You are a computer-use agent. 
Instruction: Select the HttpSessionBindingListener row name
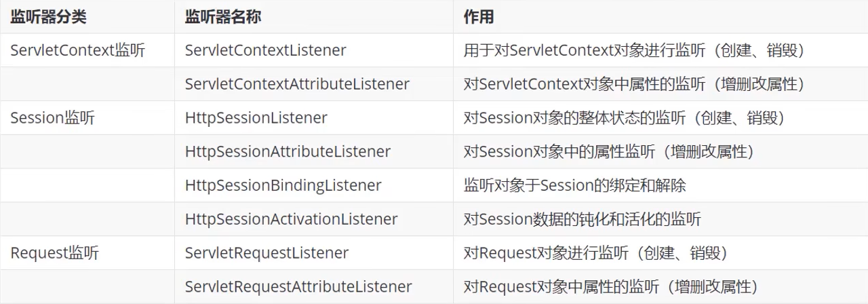point(283,185)
